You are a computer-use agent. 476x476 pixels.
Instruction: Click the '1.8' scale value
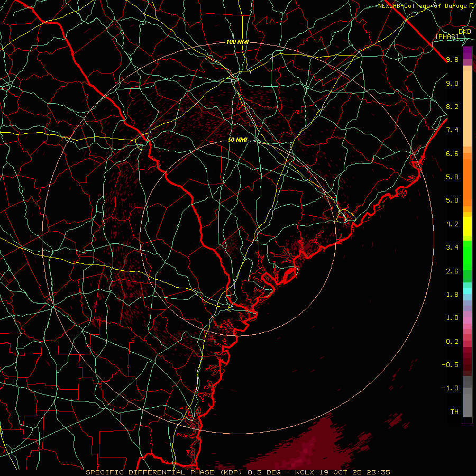452,295
